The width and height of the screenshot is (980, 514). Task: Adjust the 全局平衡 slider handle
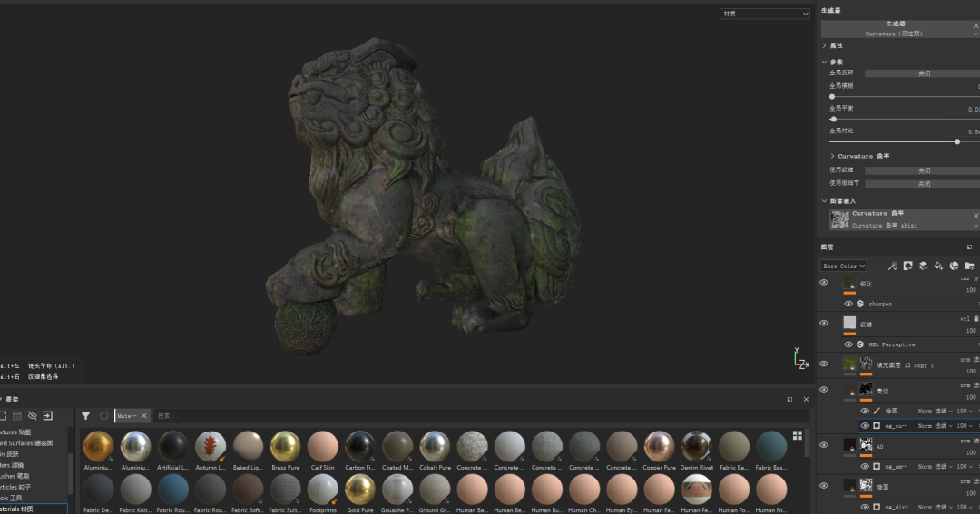point(833,120)
